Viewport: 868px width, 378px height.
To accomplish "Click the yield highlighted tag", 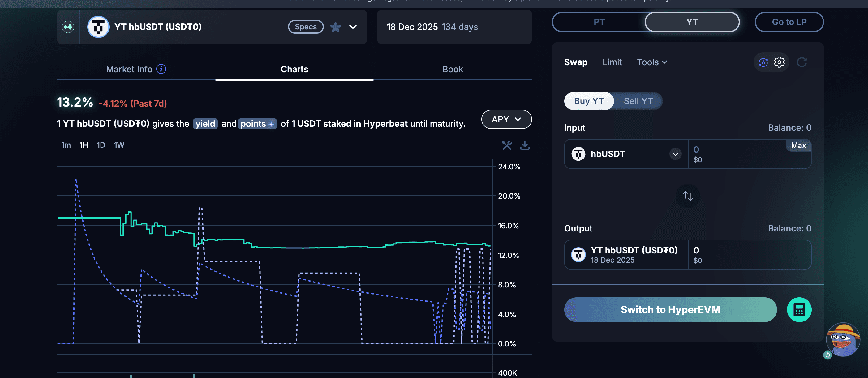I will pos(205,124).
